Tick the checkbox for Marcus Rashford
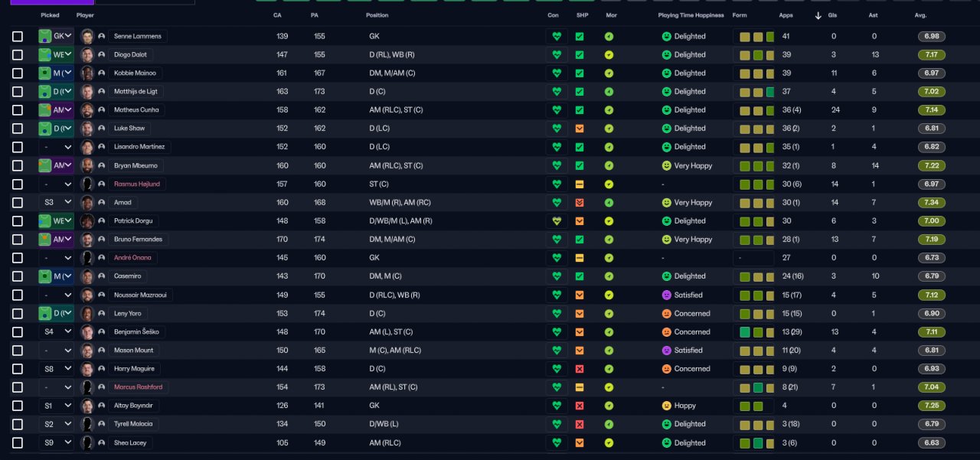The image size is (980, 460). point(18,387)
